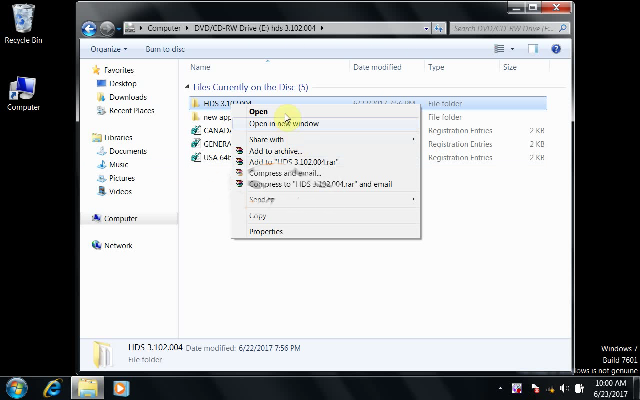
Task: Sort by the Name column header
Action: pos(200,67)
